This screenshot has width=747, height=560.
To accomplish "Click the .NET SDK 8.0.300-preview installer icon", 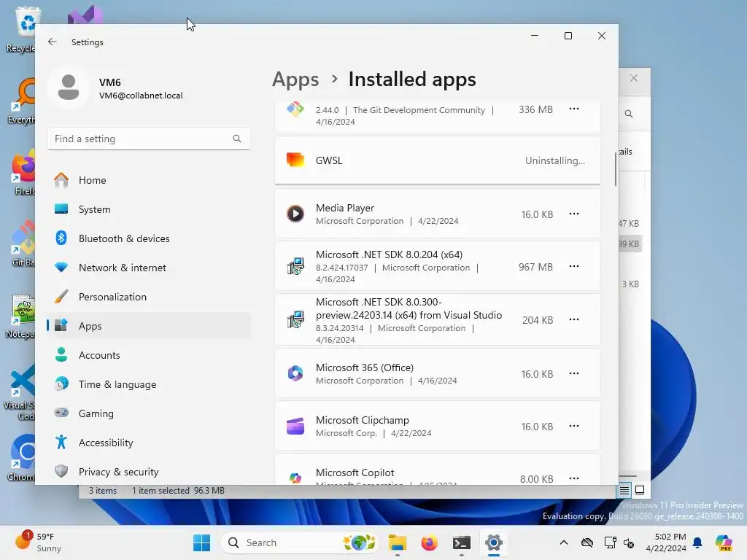I will coord(295,319).
